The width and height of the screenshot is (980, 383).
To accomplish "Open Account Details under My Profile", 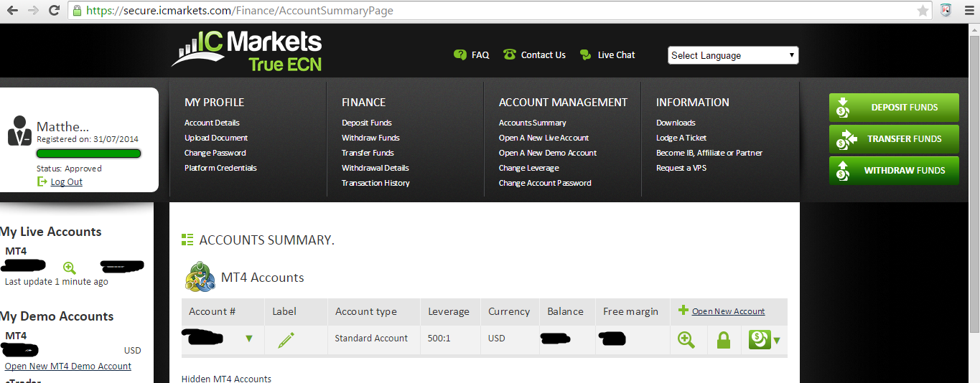I will coord(212,123).
